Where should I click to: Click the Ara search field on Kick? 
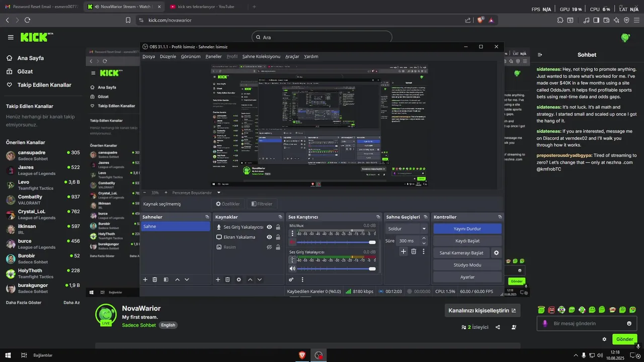coord(322,37)
